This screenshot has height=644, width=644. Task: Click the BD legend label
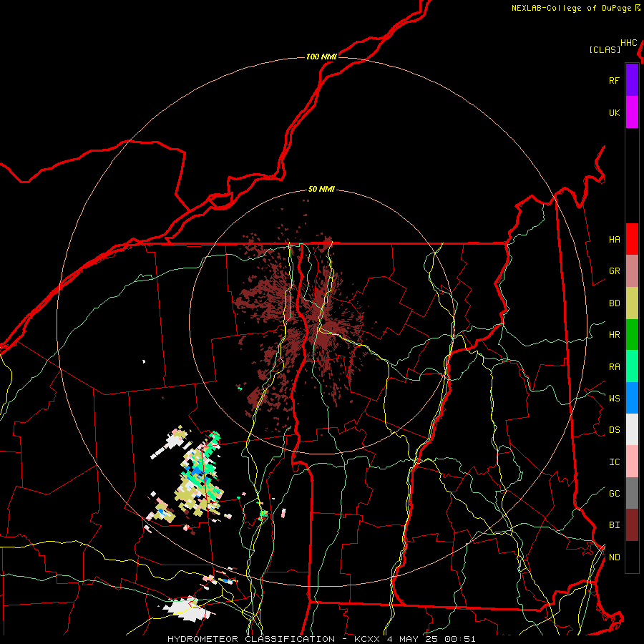614,303
